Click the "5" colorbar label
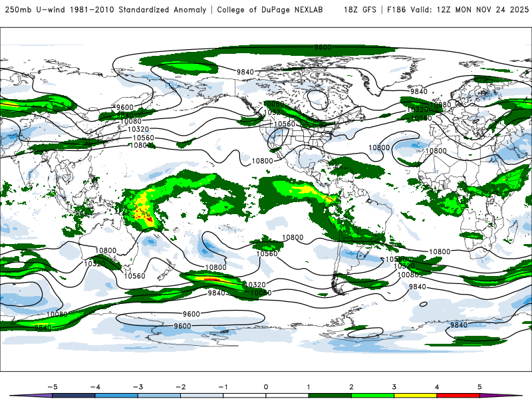 click(x=479, y=387)
